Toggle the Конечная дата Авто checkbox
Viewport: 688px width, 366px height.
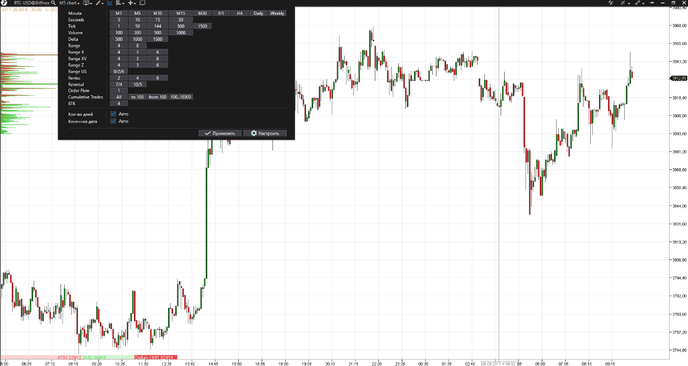point(113,121)
